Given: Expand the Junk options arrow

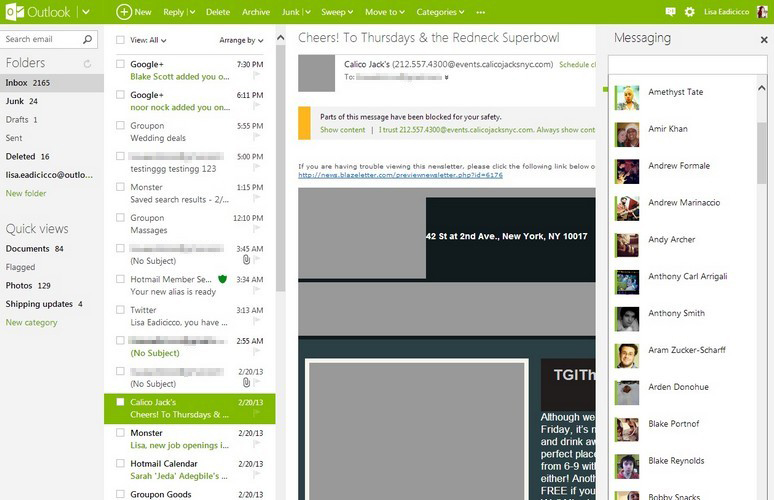Looking at the screenshot, I should click(307, 12).
